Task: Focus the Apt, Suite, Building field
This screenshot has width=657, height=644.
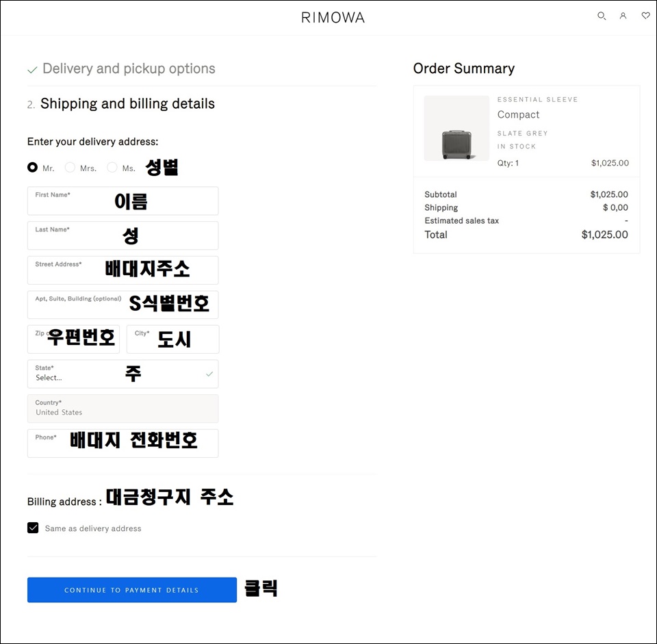Action: pos(123,305)
